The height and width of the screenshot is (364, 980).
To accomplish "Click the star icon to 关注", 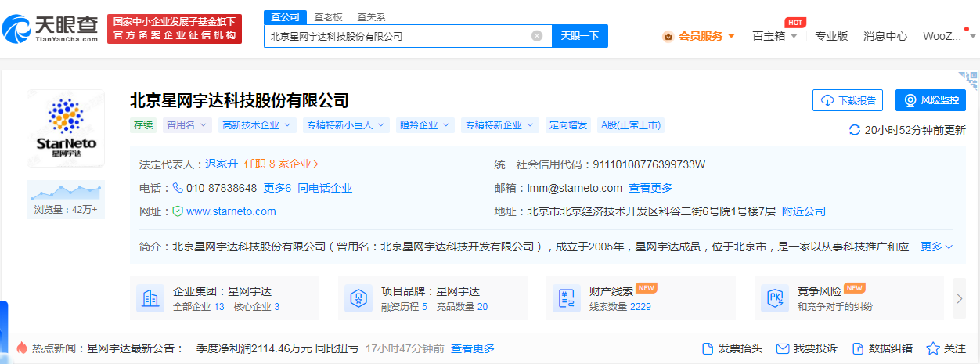I will pos(933,348).
